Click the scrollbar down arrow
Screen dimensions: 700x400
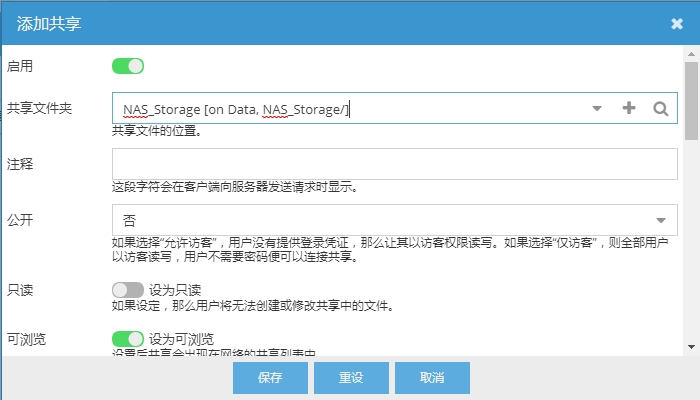692,347
